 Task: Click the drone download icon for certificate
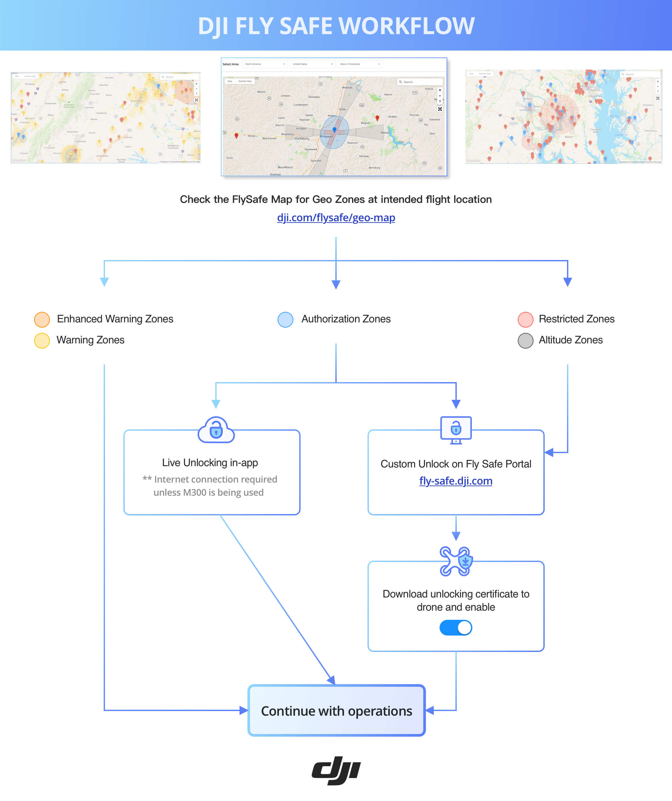point(457,560)
